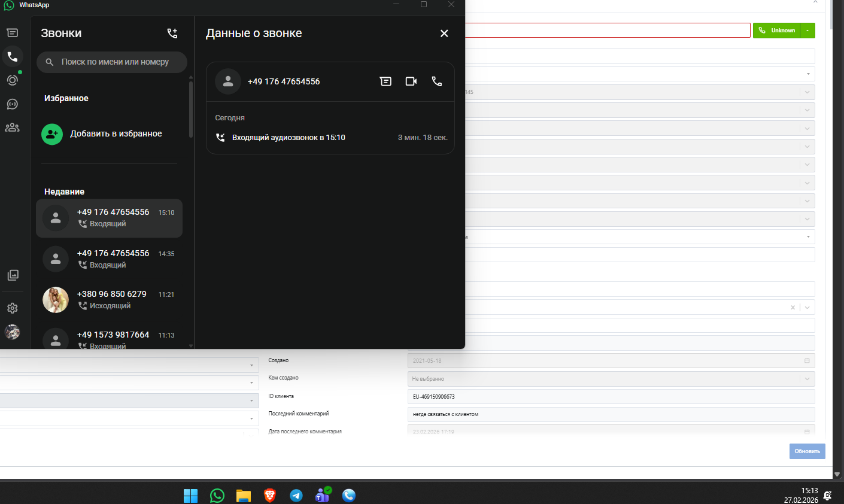
Task: Expand the CRM dropdown showing 145
Action: tap(807, 92)
